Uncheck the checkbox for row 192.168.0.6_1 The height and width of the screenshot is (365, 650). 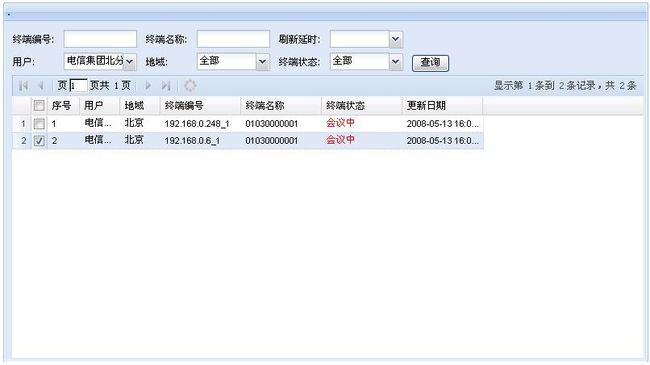39,141
